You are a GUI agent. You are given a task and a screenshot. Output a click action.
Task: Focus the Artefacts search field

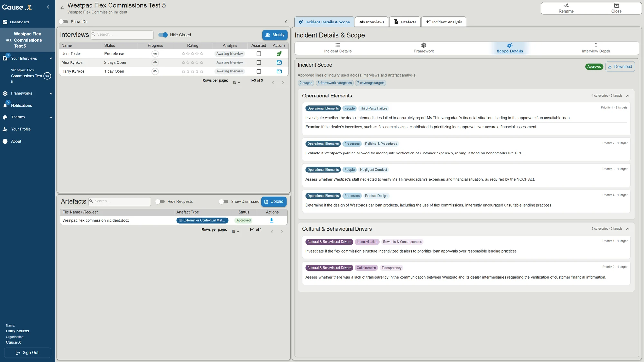tap(120, 201)
